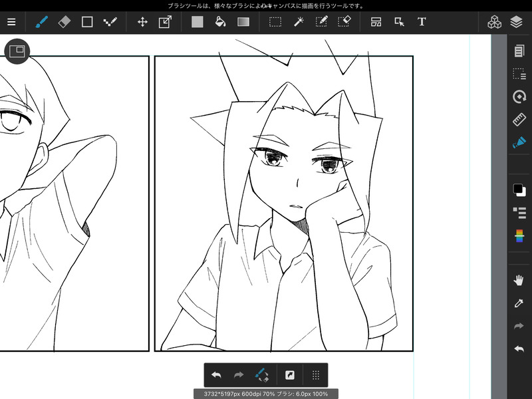Click the sidebar Redo arrow

(x=519, y=326)
